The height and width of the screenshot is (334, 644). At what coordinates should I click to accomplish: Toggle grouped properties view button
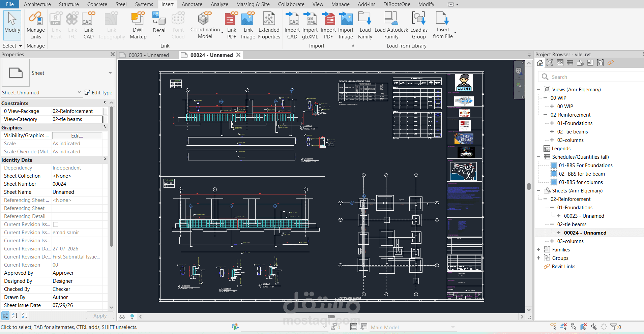5,315
